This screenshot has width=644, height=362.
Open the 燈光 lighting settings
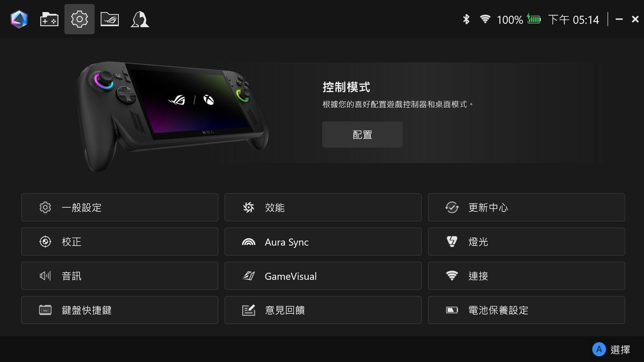[x=527, y=242]
